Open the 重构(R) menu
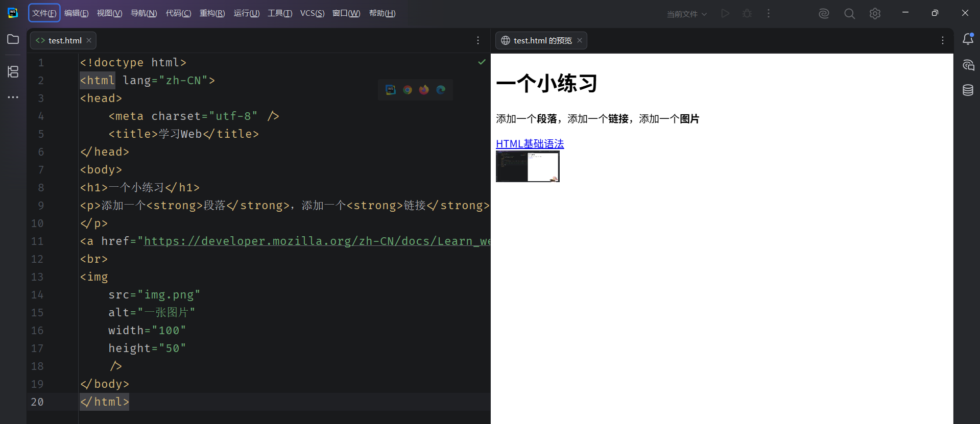The image size is (980, 424). pos(212,13)
